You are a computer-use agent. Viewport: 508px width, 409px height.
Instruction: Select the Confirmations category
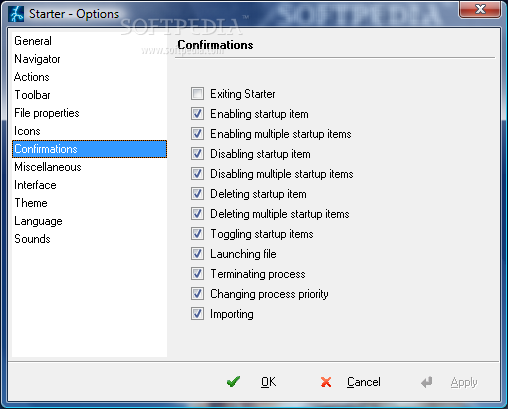point(89,149)
